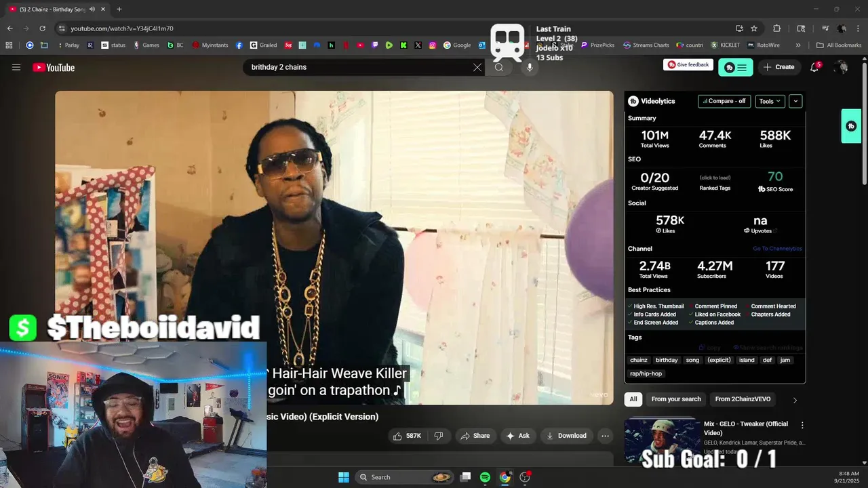
Task: Go to the YouTube home logo
Action: coord(54,67)
